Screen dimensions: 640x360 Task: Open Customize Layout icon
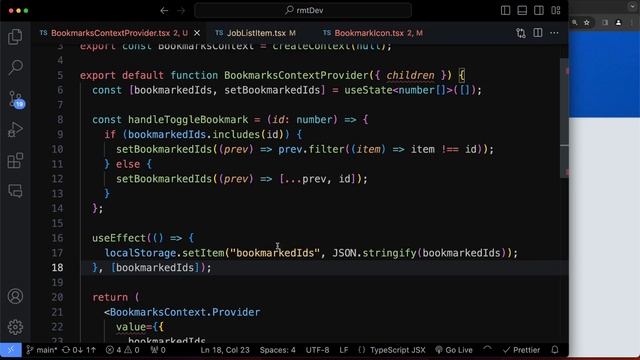click(x=556, y=11)
